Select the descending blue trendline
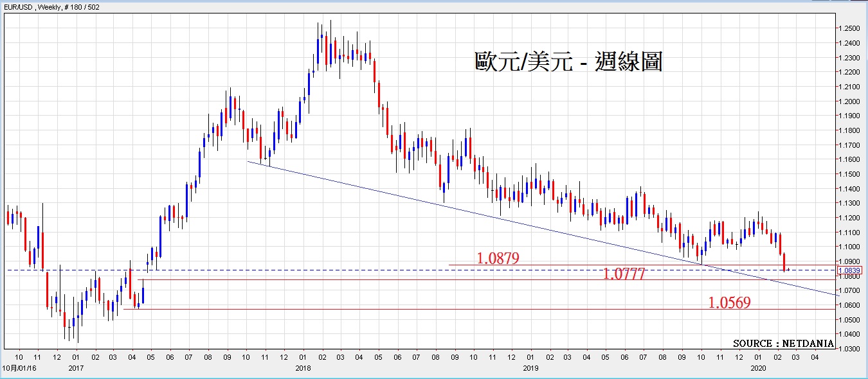868x379 pixels. (450, 207)
